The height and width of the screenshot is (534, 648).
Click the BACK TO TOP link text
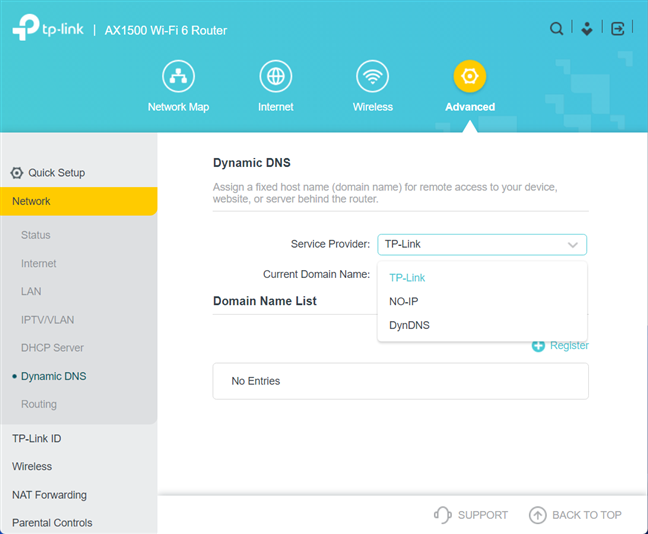pos(586,515)
